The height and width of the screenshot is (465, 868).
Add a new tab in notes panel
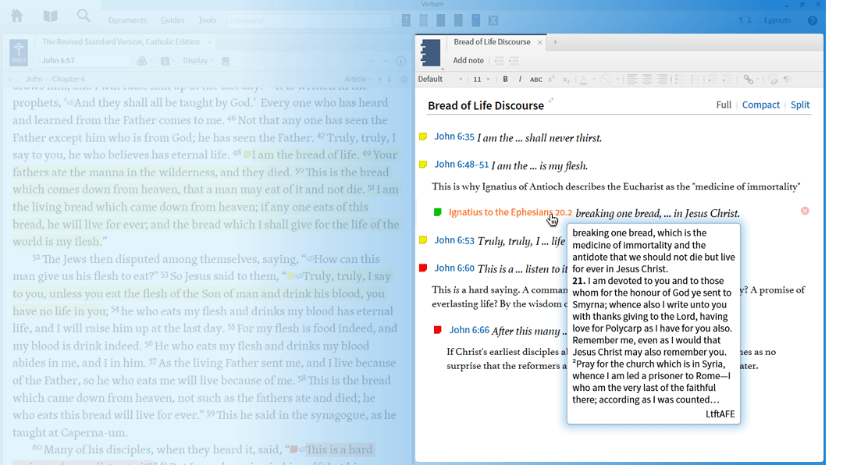555,42
